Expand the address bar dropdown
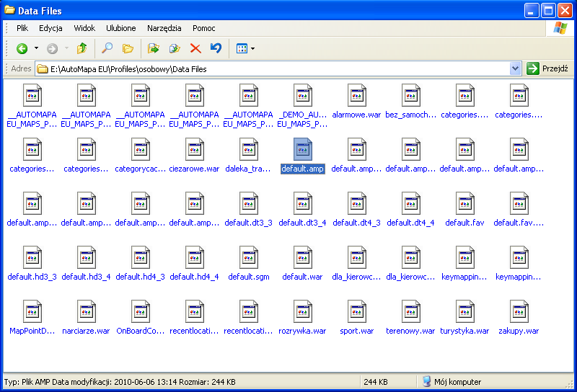Viewport: 577px width, 392px height. coord(515,68)
